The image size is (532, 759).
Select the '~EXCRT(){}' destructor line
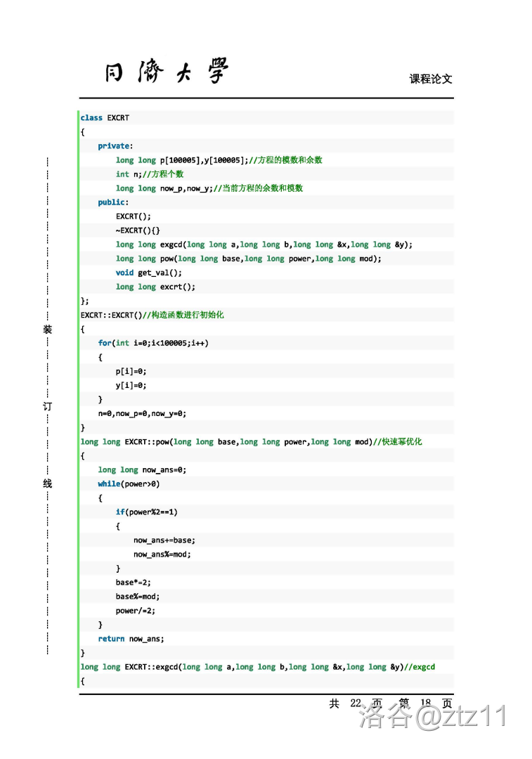point(138,231)
